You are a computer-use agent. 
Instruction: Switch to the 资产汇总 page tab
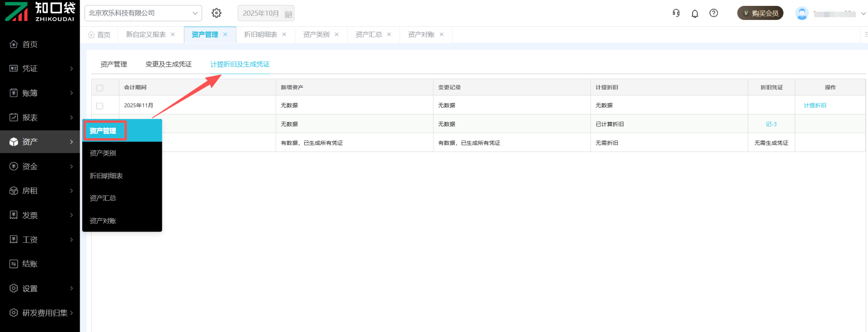click(x=368, y=34)
